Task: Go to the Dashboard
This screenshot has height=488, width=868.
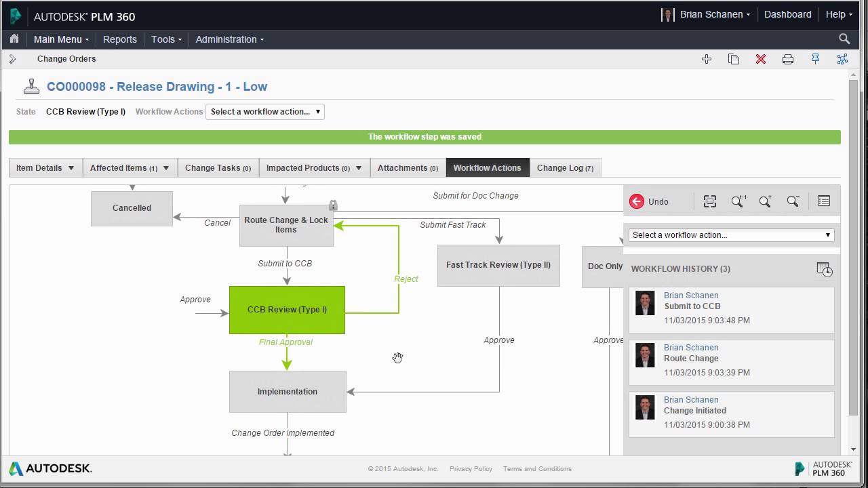Action: point(787,14)
